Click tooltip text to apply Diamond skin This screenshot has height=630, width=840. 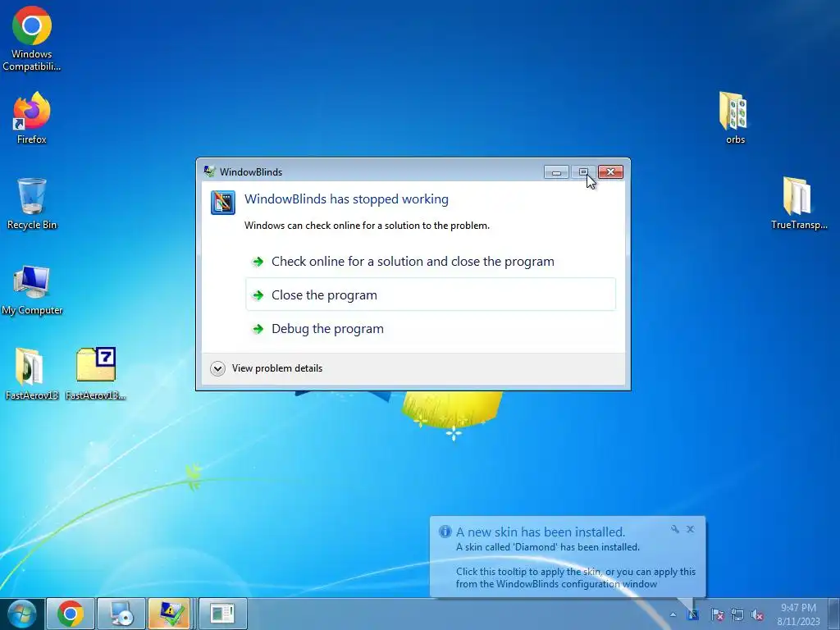(x=575, y=578)
